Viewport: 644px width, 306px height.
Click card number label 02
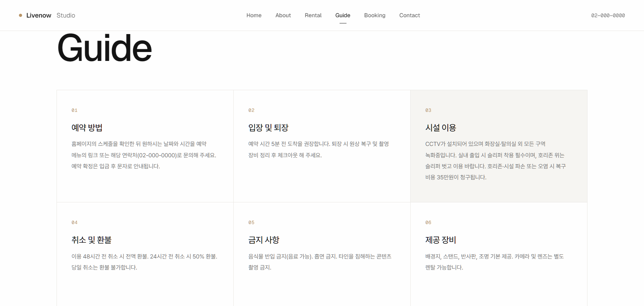point(251,110)
